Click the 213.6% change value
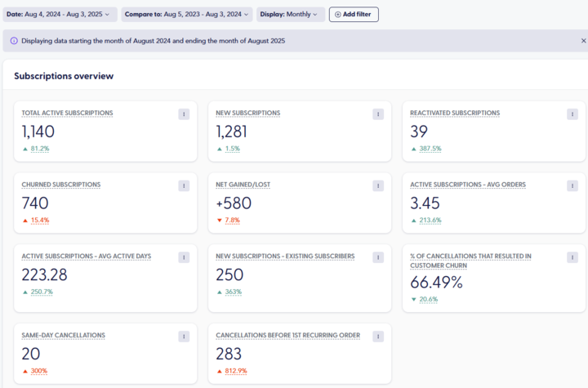 click(x=430, y=221)
